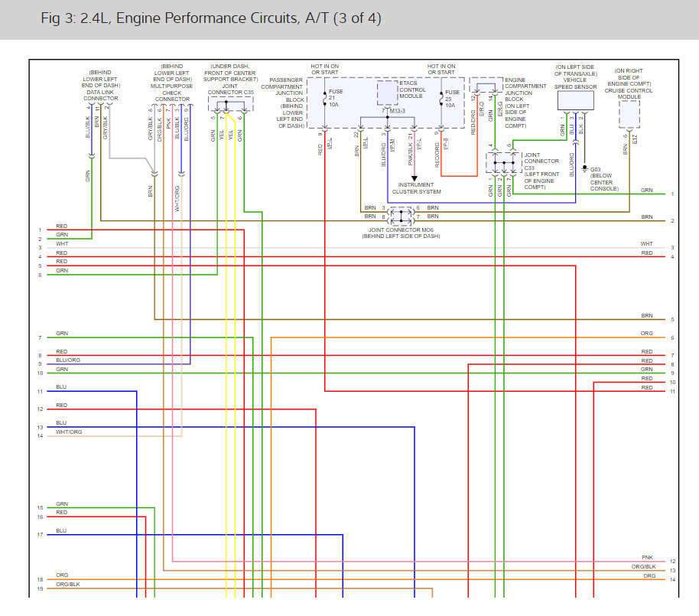The width and height of the screenshot is (699, 616).
Task: Click the ETACS control module dashed box
Action: tap(388, 93)
